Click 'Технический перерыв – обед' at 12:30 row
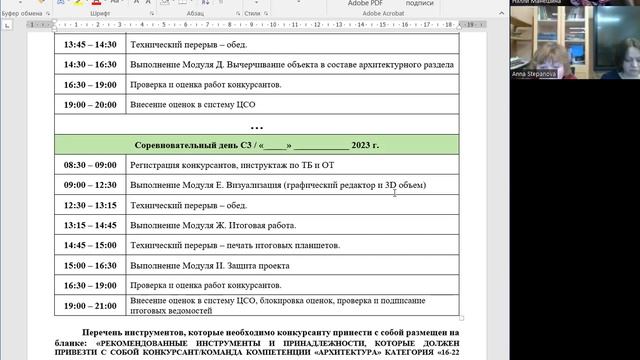This screenshot has height=360, width=640. point(189,205)
